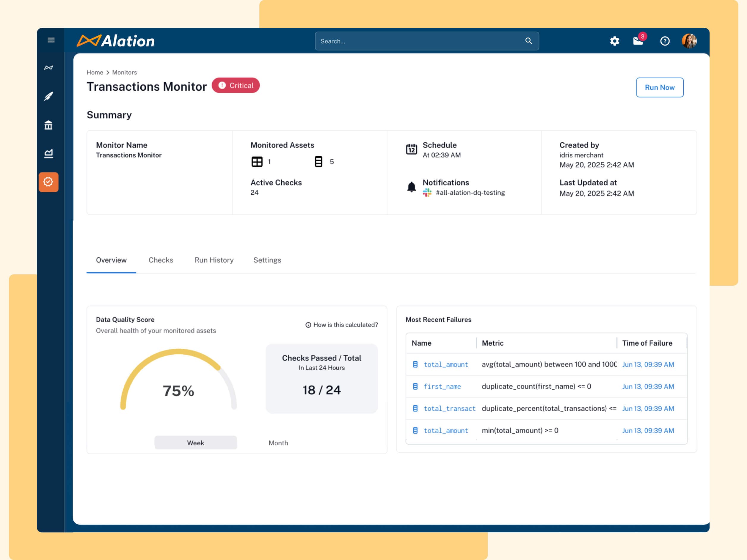Select the Week view toggle
Image resolution: width=747 pixels, height=560 pixels.
click(195, 443)
